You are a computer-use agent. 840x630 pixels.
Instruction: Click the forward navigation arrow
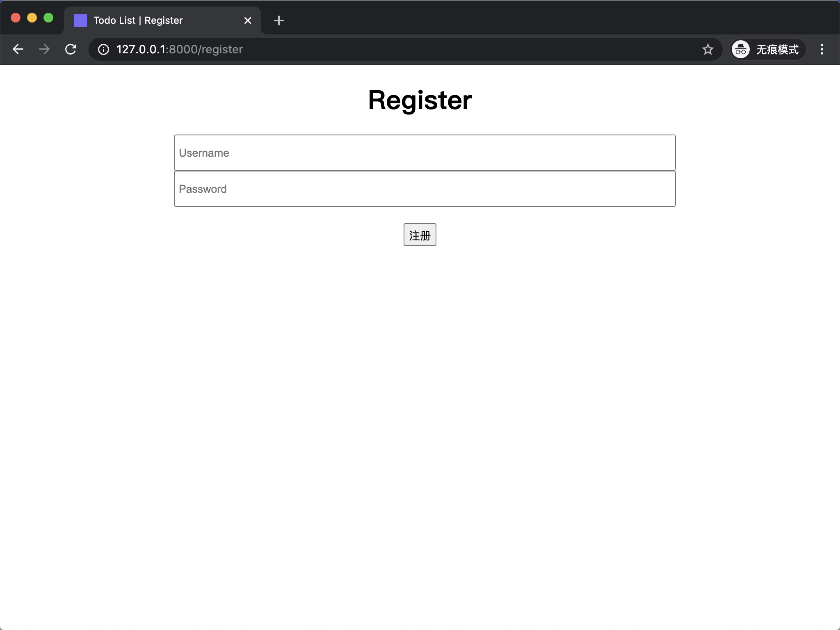[44, 49]
